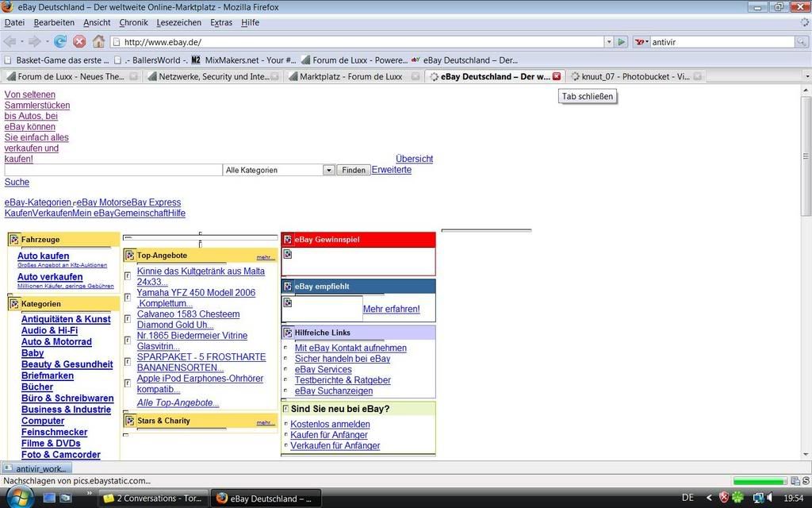Click the Finden button
The image size is (812, 508).
coord(354,170)
